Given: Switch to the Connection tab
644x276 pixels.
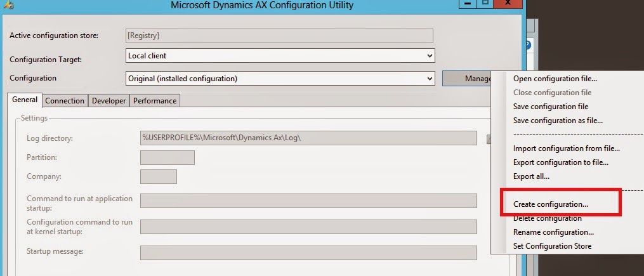Looking at the screenshot, I should (x=65, y=101).
